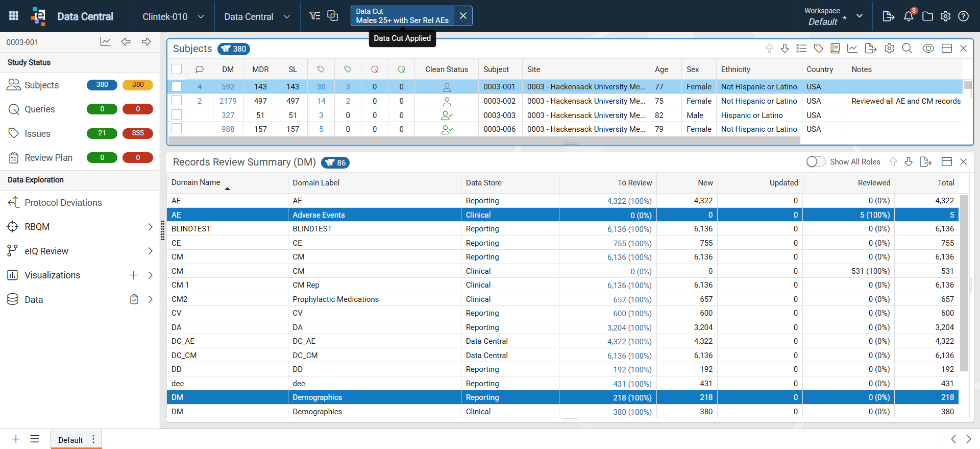This screenshot has width=980, height=449.
Task: Open the tag icon in Subjects toolbar
Action: coord(818,49)
